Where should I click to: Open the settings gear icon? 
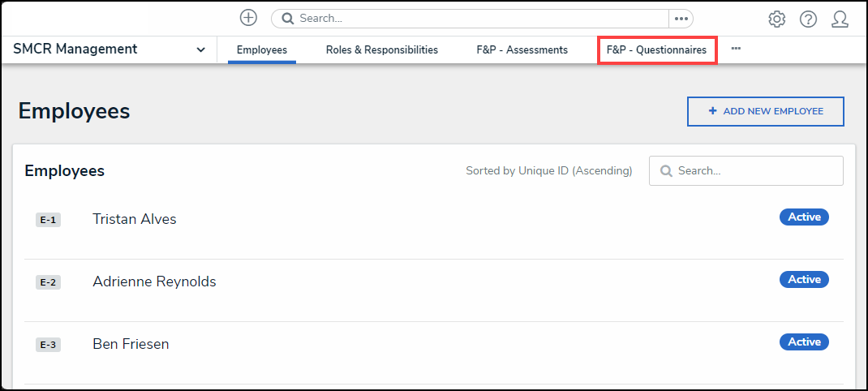776,19
